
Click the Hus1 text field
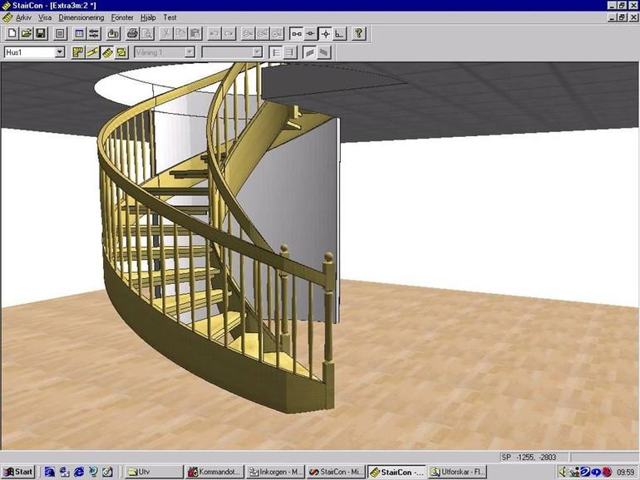coord(29,52)
